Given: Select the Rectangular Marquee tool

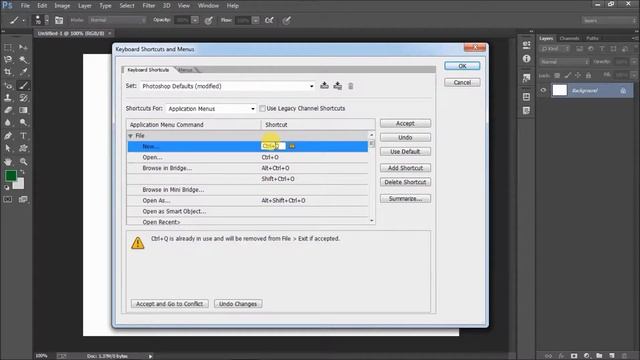Looking at the screenshot, I should (x=8, y=47).
